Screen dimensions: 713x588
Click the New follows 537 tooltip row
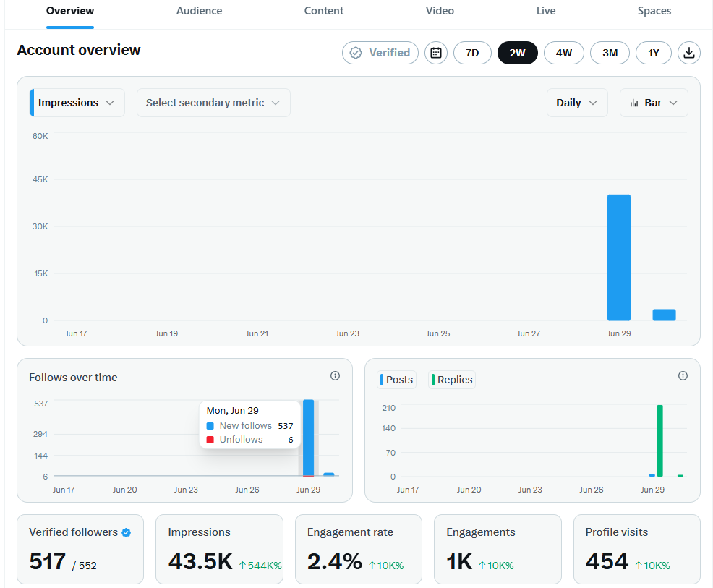click(x=249, y=426)
